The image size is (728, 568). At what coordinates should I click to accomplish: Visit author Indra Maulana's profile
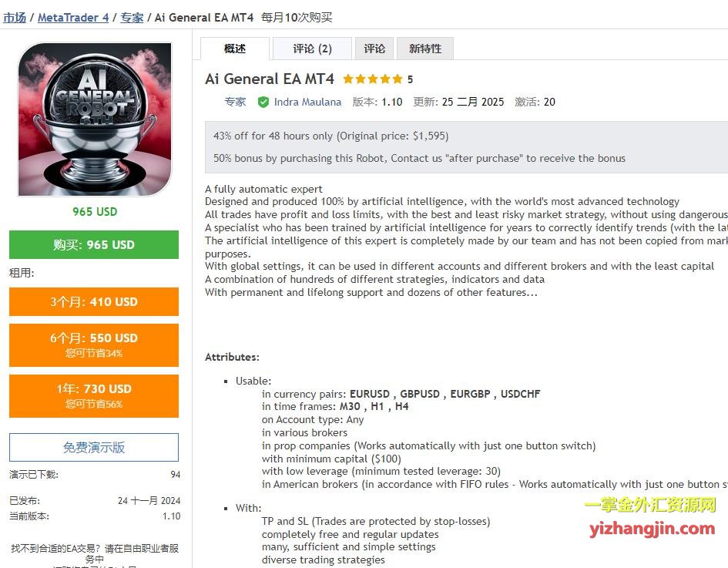307,103
